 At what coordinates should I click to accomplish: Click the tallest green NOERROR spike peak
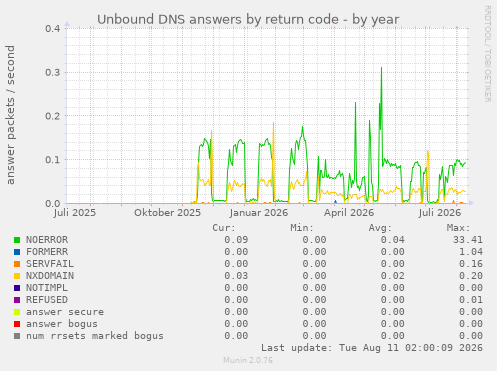coord(381,68)
